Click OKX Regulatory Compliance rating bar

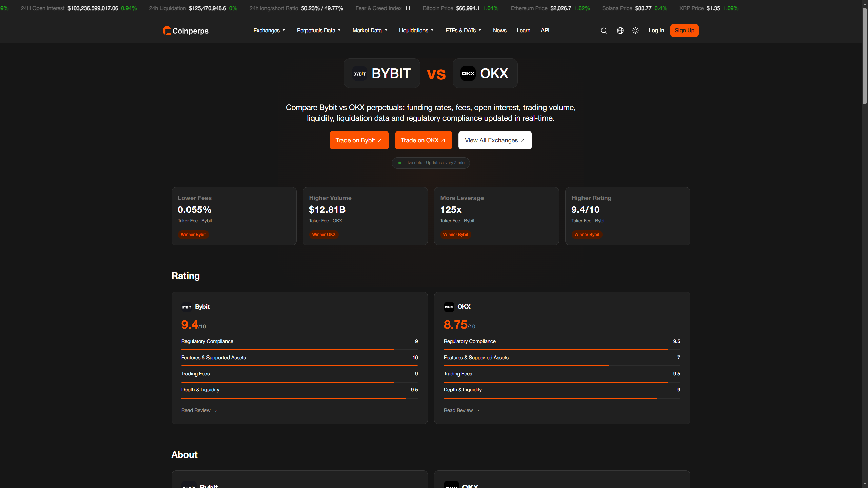pos(562,349)
